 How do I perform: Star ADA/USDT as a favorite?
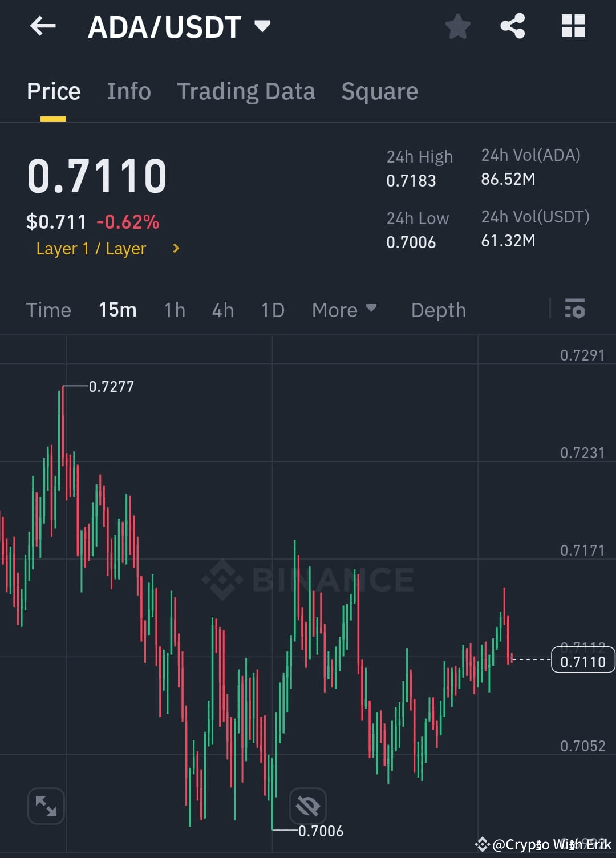458,26
